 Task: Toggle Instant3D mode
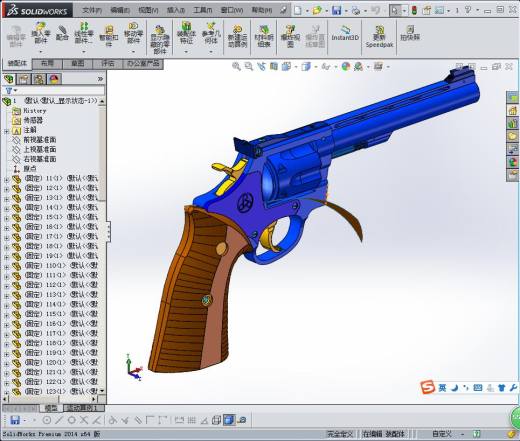345,33
